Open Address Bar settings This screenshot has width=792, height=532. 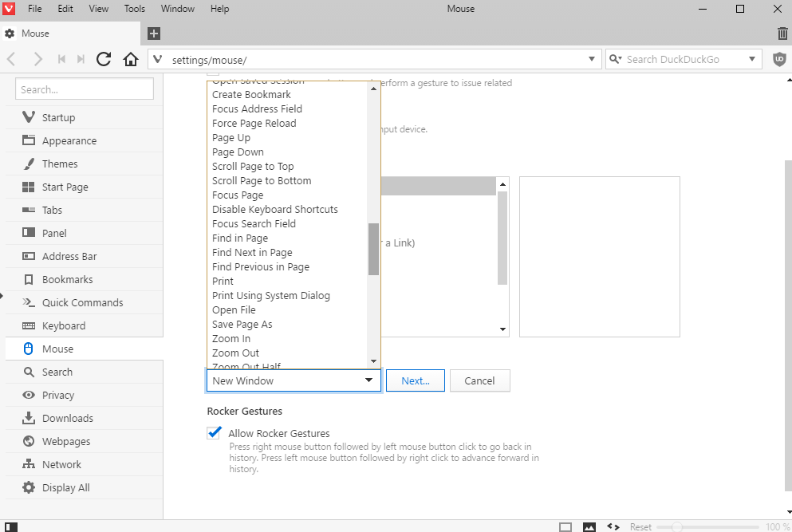point(85,256)
